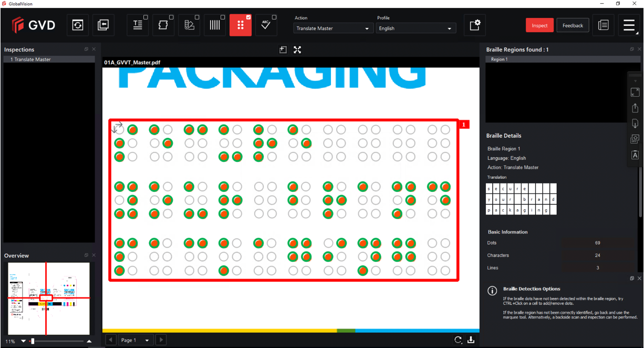Uncheck the braille mode checkbox
Image resolution: width=644 pixels, height=348 pixels.
pyautogui.click(x=248, y=17)
